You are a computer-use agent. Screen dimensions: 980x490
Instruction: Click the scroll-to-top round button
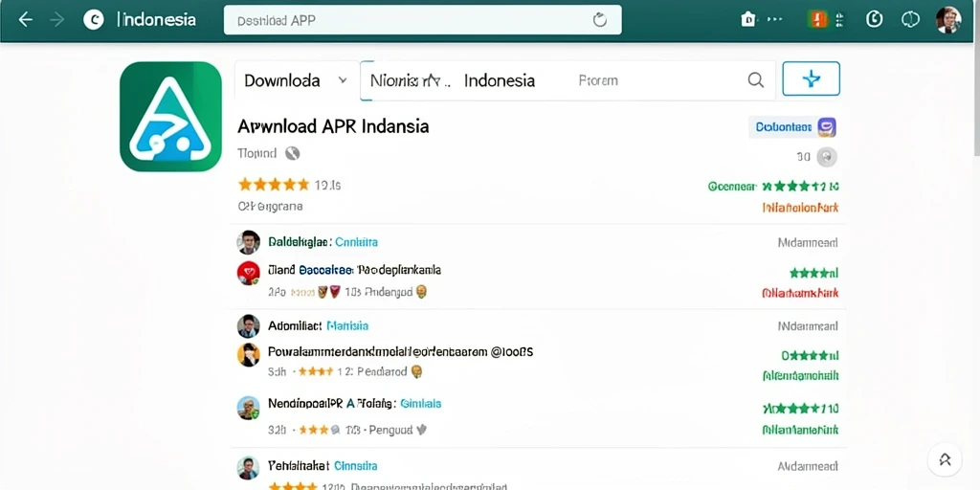pyautogui.click(x=945, y=459)
